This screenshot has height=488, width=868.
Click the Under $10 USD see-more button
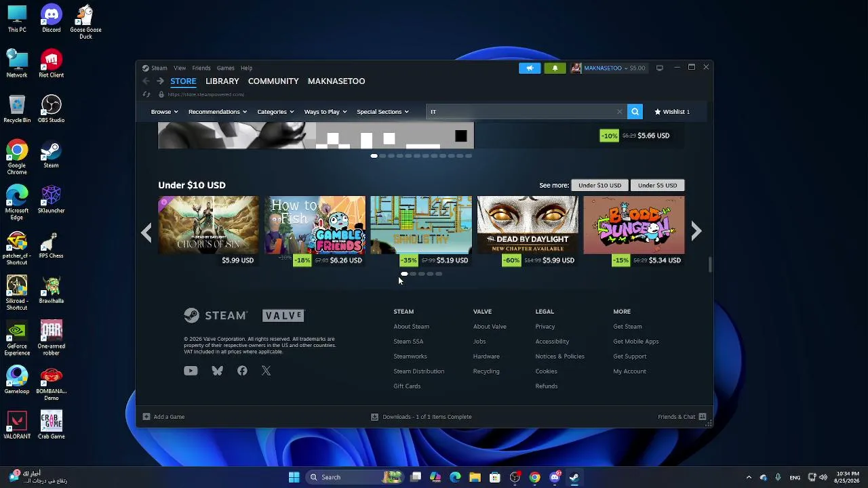599,185
